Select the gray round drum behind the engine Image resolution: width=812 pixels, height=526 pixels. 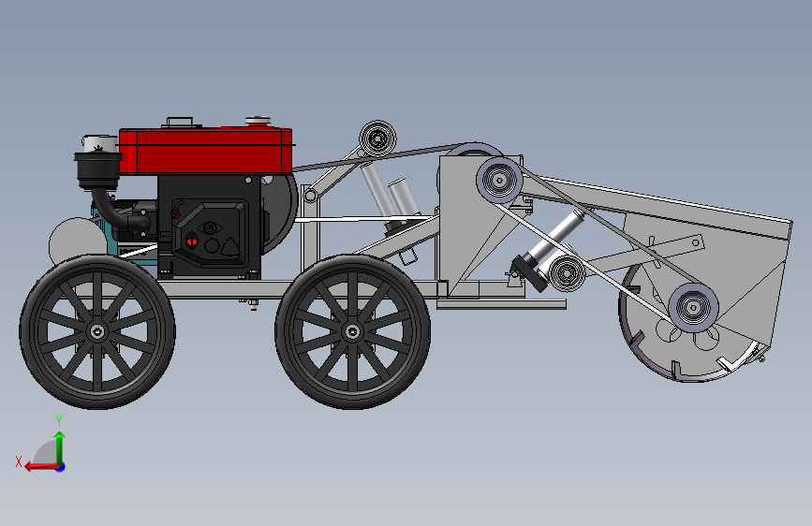click(x=78, y=243)
